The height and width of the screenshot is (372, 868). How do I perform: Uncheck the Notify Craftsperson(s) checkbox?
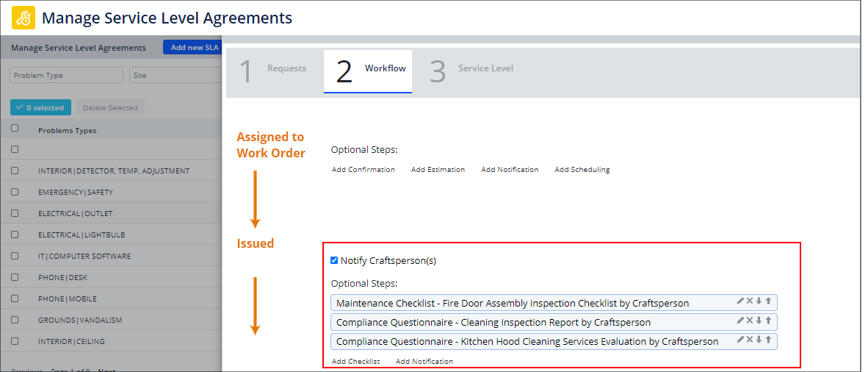334,260
